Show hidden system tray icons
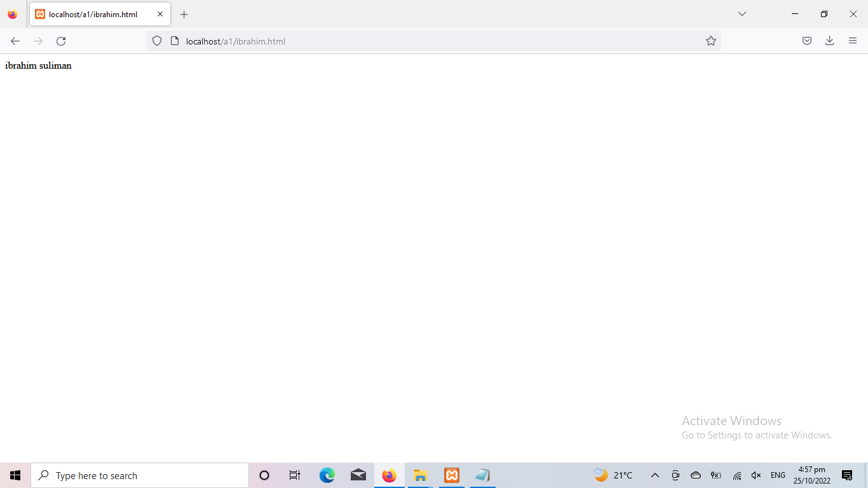This screenshot has width=868, height=488. click(655, 475)
